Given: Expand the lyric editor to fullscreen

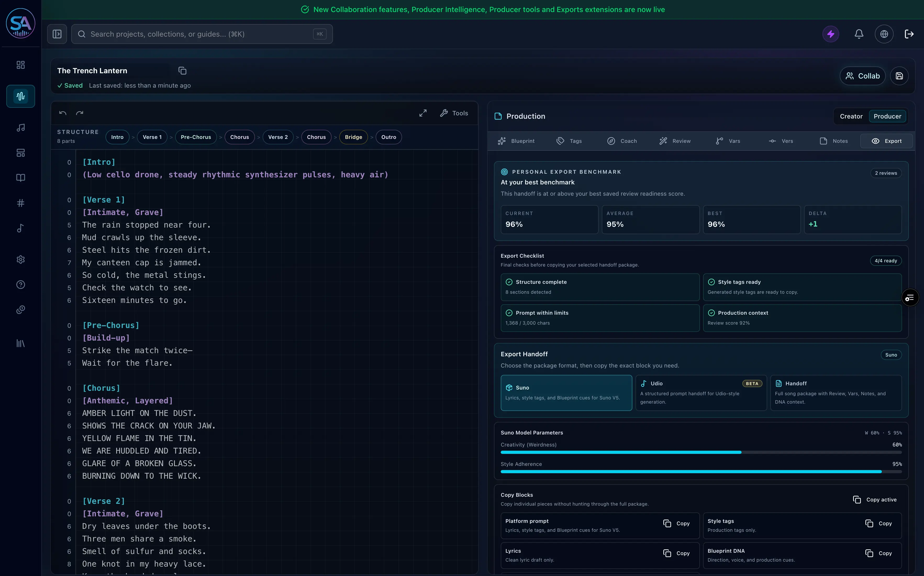Looking at the screenshot, I should (423, 113).
